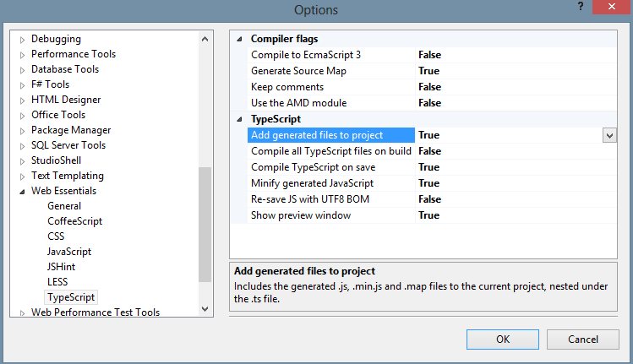This screenshot has width=633, height=364.
Task: Expand the F# Tools node arrow
Action: tap(22, 85)
